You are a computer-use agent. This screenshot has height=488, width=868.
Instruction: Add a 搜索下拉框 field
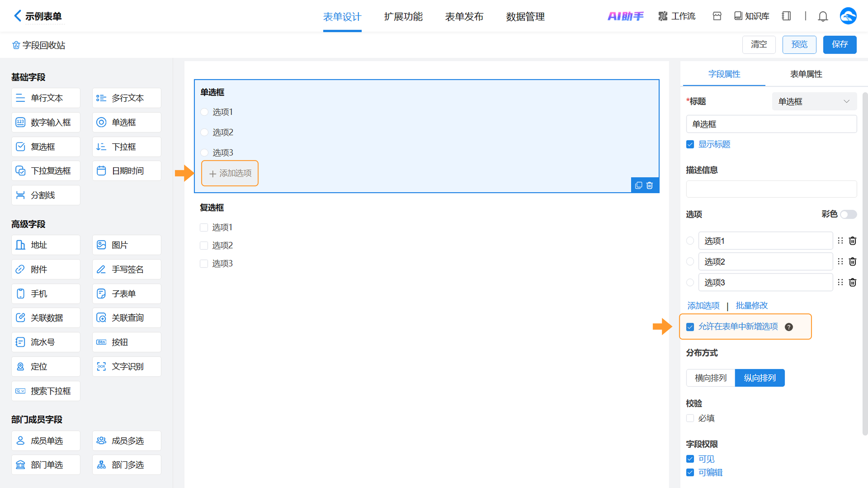point(46,391)
